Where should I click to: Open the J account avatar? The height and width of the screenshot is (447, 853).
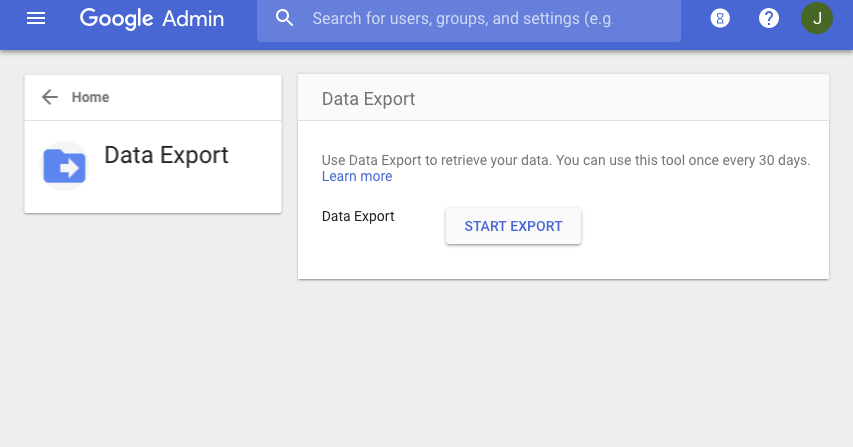point(817,18)
